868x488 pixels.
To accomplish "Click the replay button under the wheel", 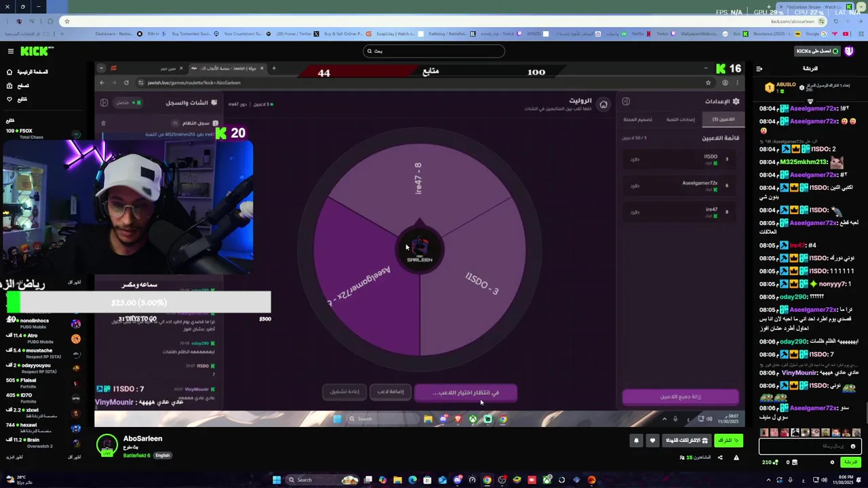I will (344, 392).
